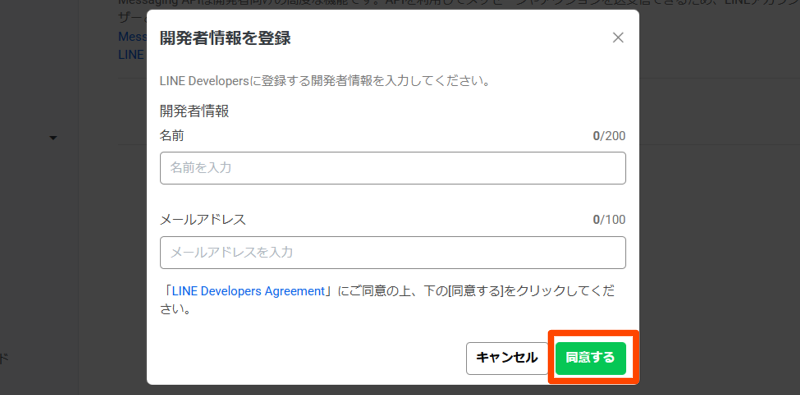Click the キャンセル button

click(x=507, y=358)
